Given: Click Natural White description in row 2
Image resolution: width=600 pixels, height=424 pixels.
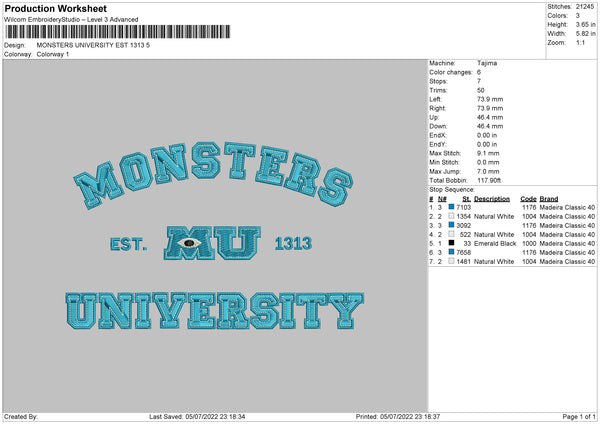Looking at the screenshot, I should 494,216.
